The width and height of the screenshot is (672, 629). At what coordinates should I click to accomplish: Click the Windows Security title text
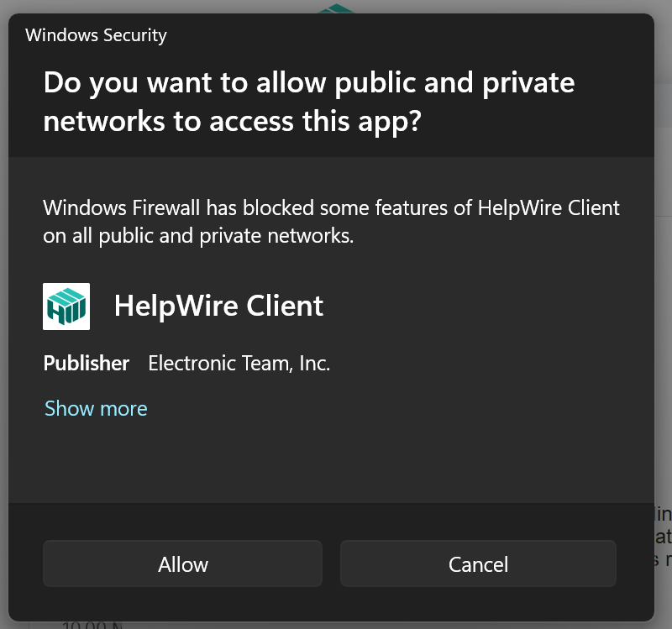pos(96,35)
